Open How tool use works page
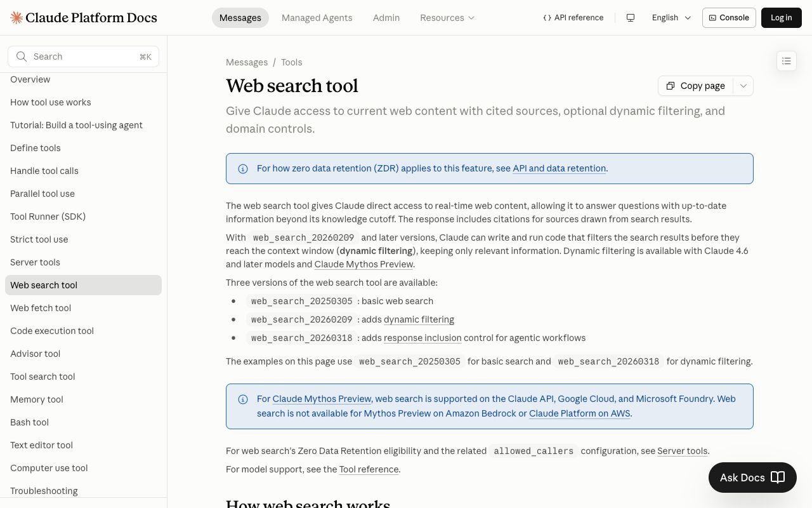Image resolution: width=812 pixels, height=508 pixels. tap(83, 102)
